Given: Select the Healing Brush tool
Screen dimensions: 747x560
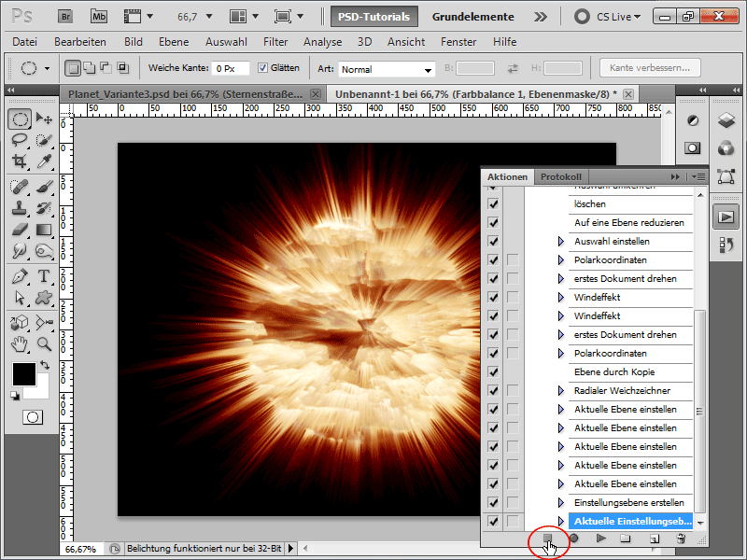Looking at the screenshot, I should coord(20,187).
